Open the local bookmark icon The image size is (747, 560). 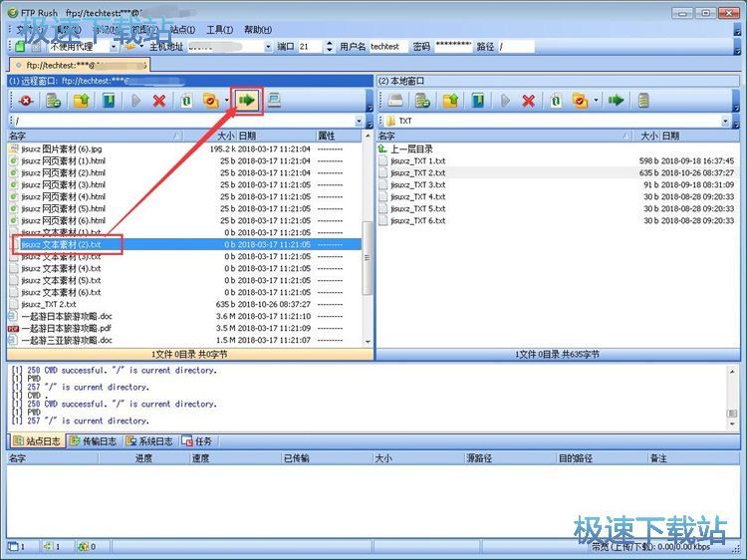[x=478, y=101]
